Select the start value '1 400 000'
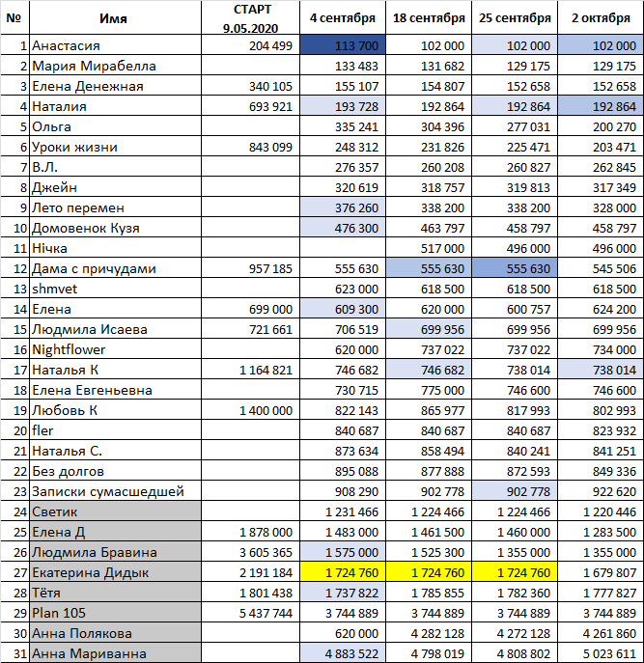The height and width of the screenshot is (663, 644). point(250,410)
